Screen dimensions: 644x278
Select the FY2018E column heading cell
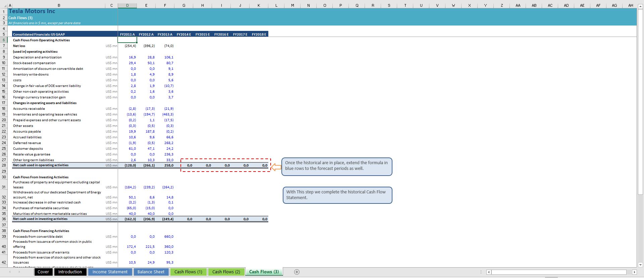pyautogui.click(x=259, y=34)
